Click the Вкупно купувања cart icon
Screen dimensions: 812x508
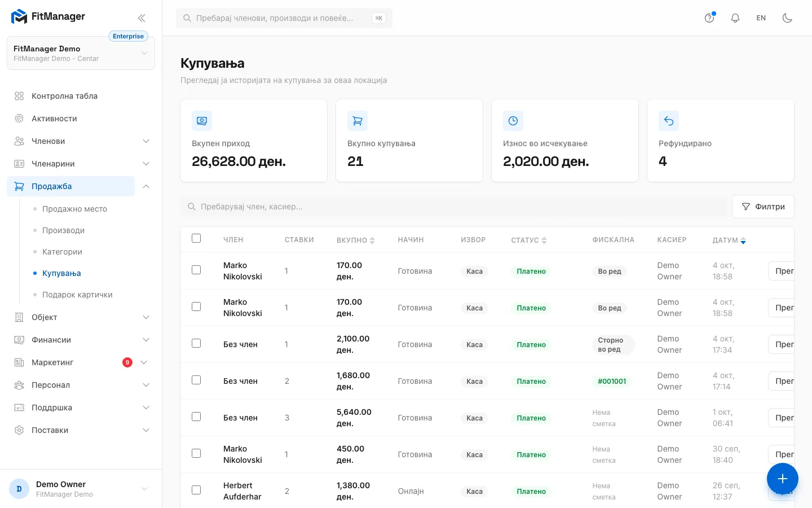pyautogui.click(x=358, y=121)
